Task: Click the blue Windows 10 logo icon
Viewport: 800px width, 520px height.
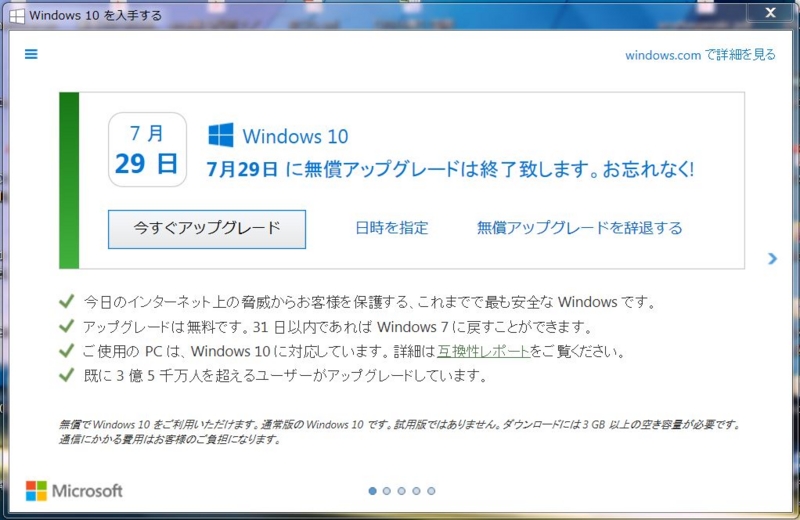Action: pyautogui.click(x=221, y=135)
